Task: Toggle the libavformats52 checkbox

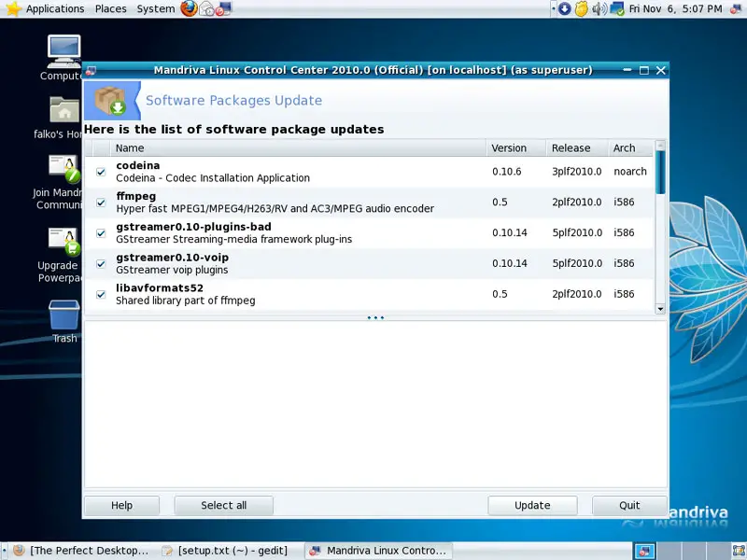Action: [x=101, y=294]
